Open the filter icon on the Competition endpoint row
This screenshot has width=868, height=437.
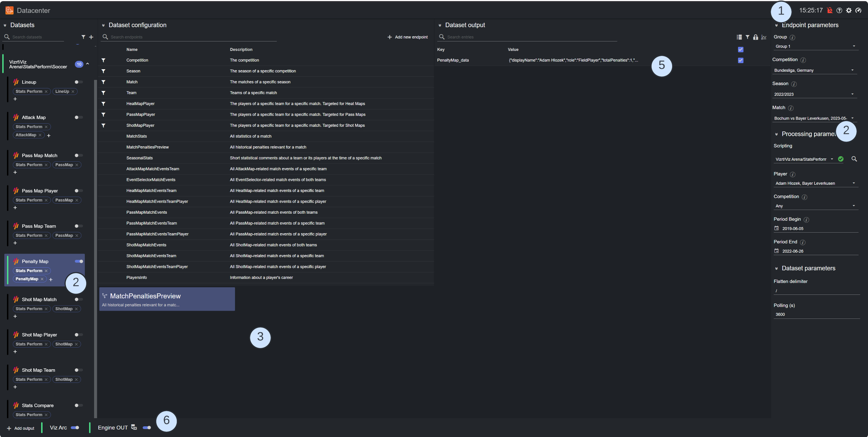click(x=104, y=60)
